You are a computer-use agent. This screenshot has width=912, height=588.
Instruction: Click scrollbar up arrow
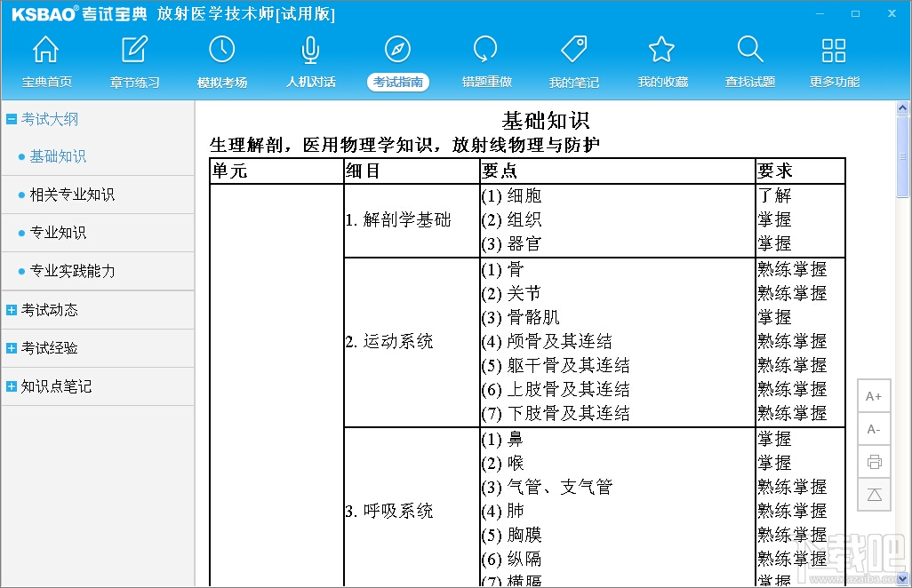tap(903, 107)
